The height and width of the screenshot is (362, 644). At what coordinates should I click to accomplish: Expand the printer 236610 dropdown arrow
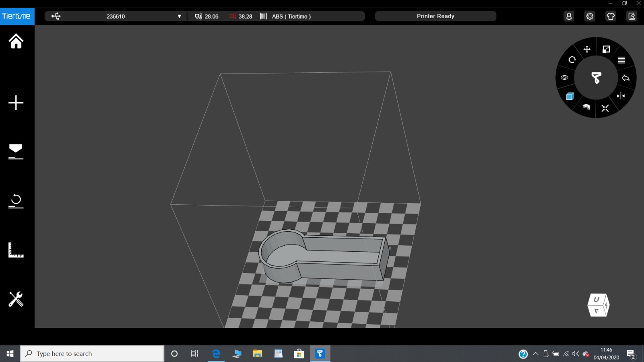coord(179,16)
